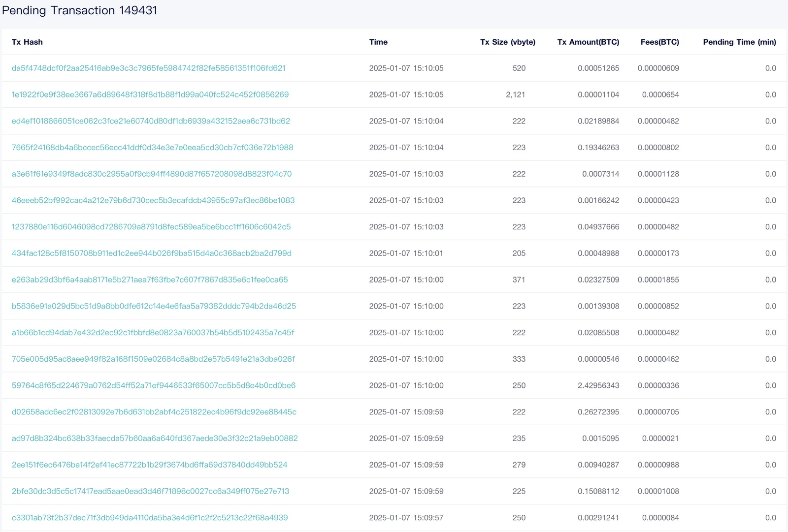Open transaction hash starting da5f4748dcf0

tap(148, 68)
